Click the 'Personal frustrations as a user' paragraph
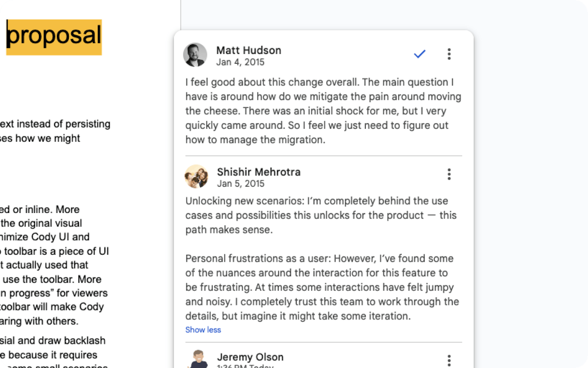The height and width of the screenshot is (368, 588). (322, 287)
